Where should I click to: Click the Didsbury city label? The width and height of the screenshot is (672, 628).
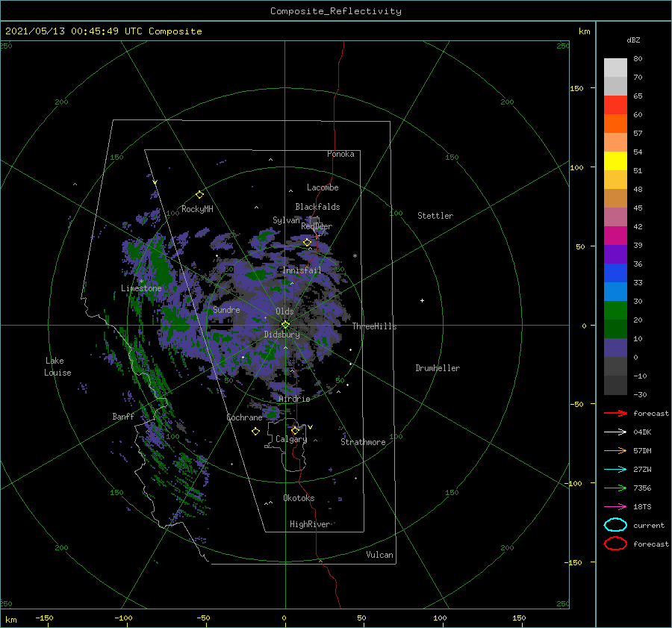point(282,335)
